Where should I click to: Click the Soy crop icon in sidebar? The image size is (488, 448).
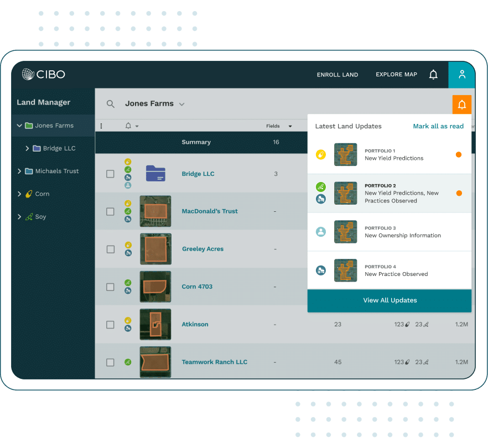click(29, 217)
